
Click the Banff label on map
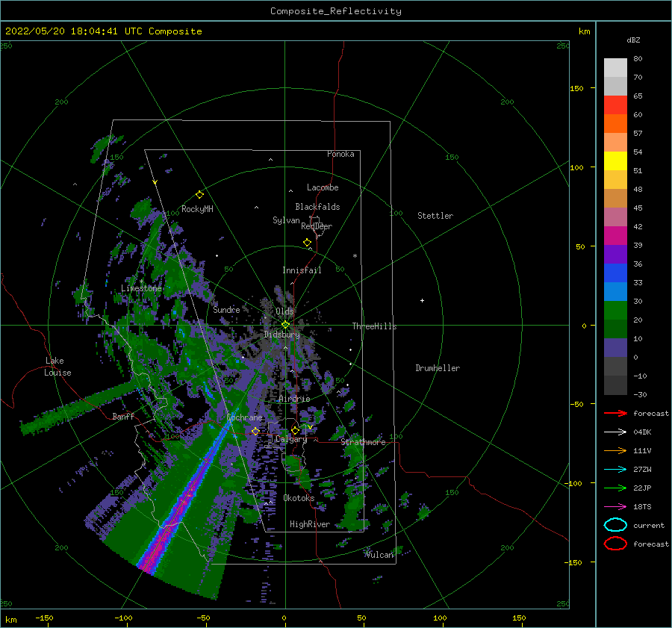tap(123, 416)
